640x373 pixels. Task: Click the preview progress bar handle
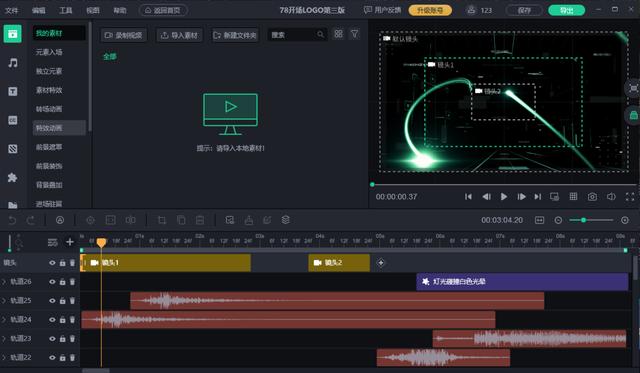coord(372,185)
